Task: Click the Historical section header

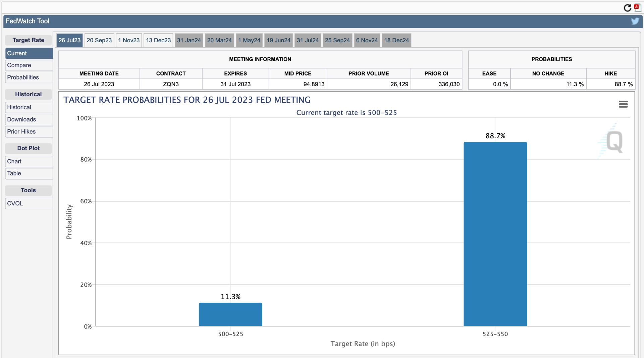Action: [x=29, y=94]
